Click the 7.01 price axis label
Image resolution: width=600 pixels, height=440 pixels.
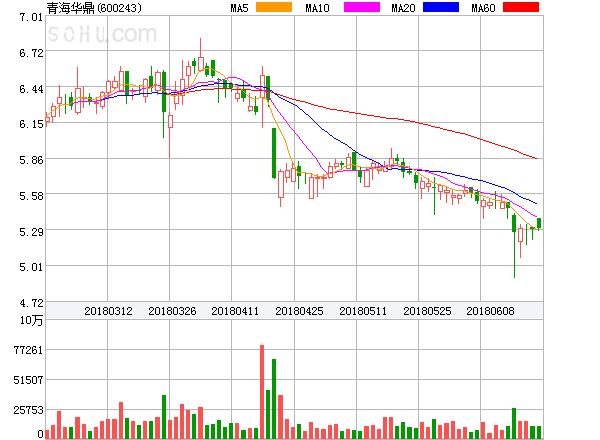click(31, 17)
